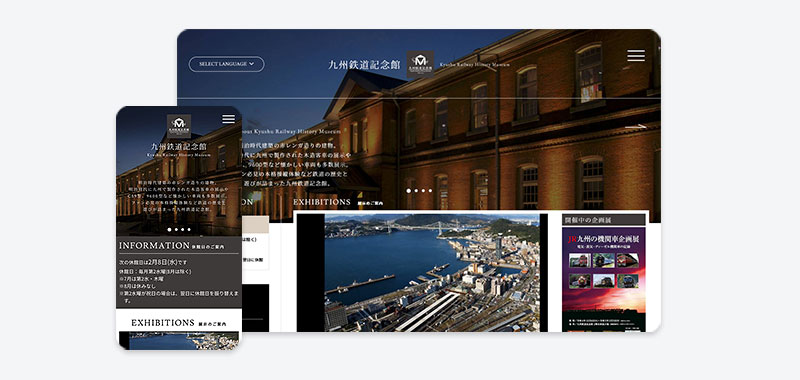Select the third mobile carousel dot
Viewport: 800px width, 380px height.
(182, 230)
